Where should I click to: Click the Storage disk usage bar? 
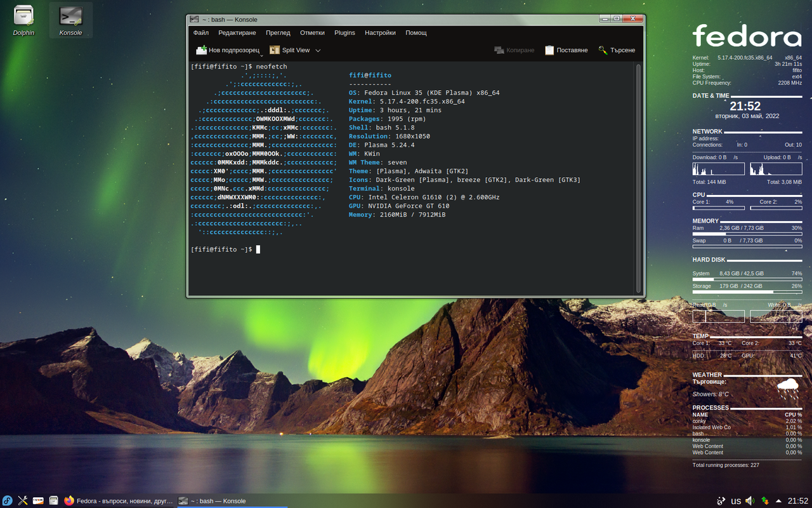pyautogui.click(x=747, y=292)
